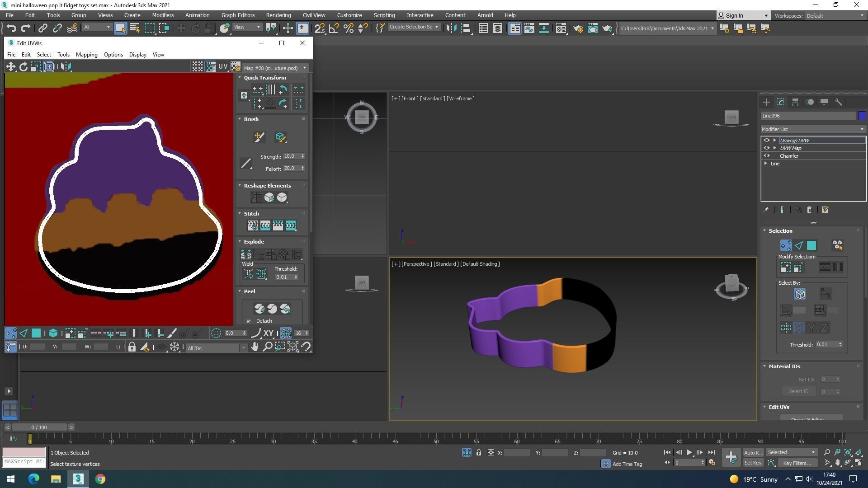The width and height of the screenshot is (868, 488).
Task: Click the Weld selected icon in Explode rollout
Action: [x=261, y=274]
